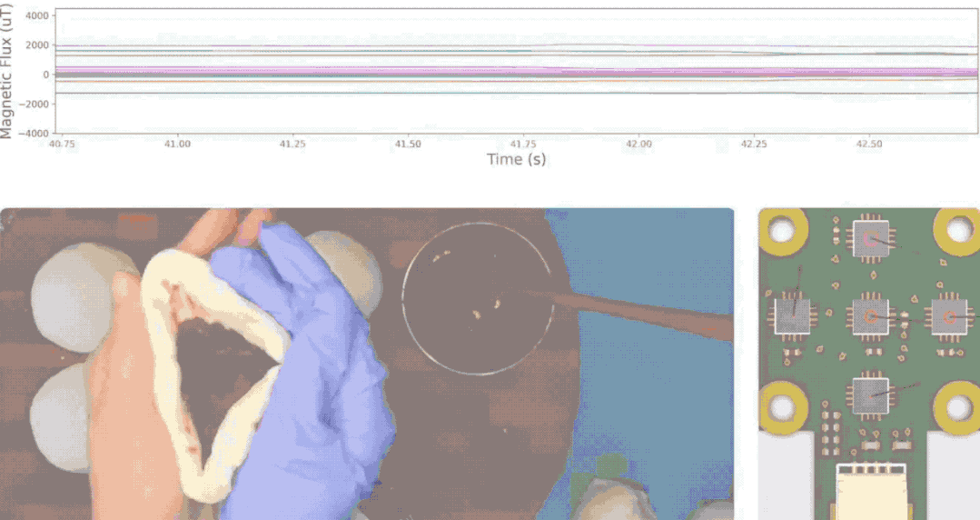Select the right-side sensor chip on the board
This screenshot has width=980, height=520.
click(947, 316)
